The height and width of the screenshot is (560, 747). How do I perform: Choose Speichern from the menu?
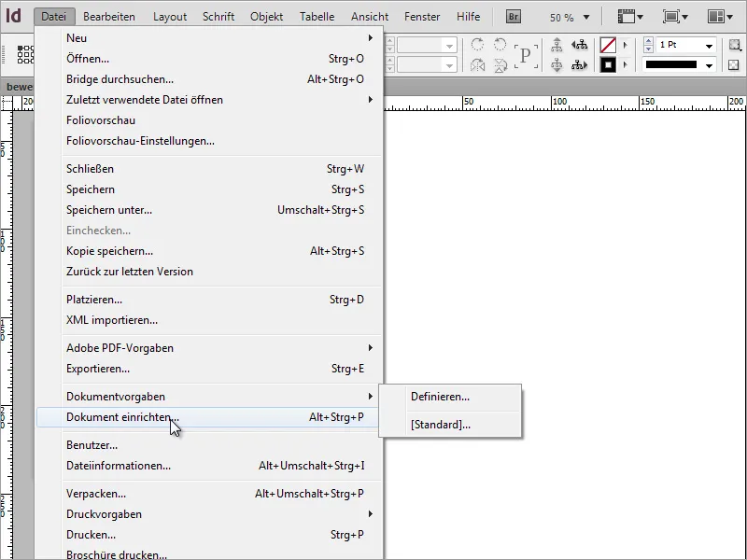click(208, 189)
